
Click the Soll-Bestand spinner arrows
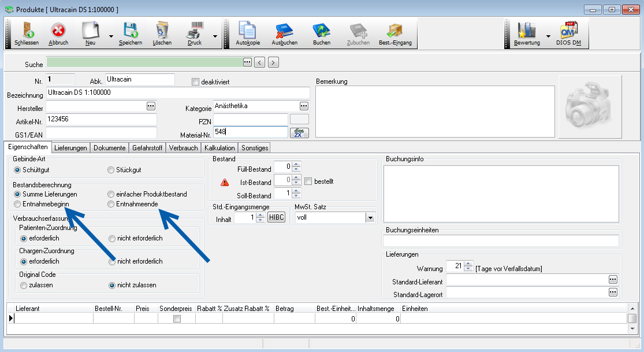(296, 193)
